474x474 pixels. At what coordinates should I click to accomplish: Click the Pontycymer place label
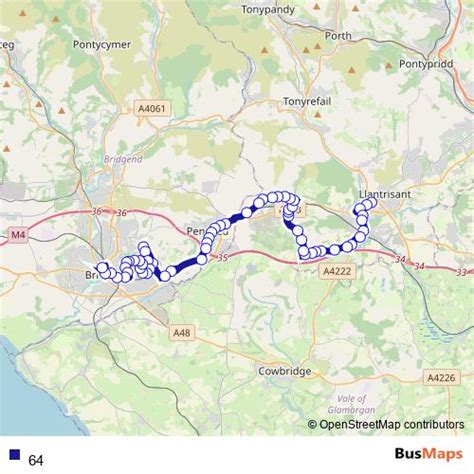(x=102, y=44)
